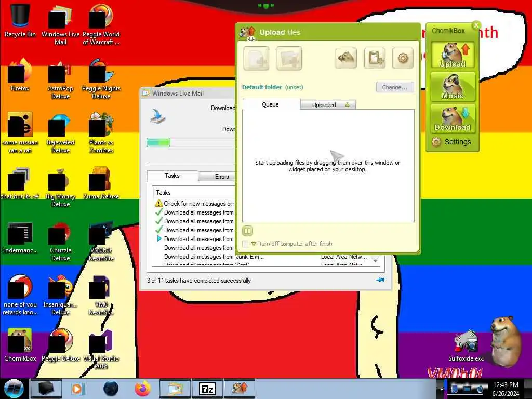Image resolution: width=532 pixels, height=399 pixels.
Task: Switch to ChomikBox in the taskbar
Action: coord(239,389)
